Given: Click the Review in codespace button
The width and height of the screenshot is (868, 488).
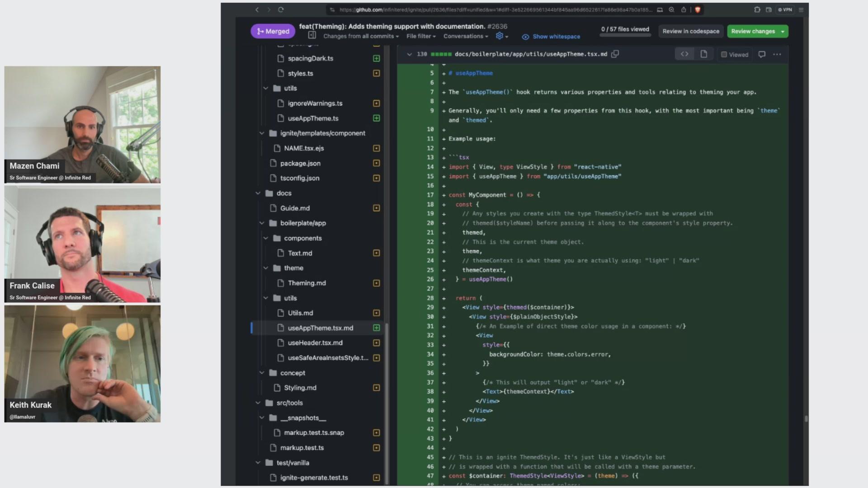Looking at the screenshot, I should pyautogui.click(x=691, y=31).
